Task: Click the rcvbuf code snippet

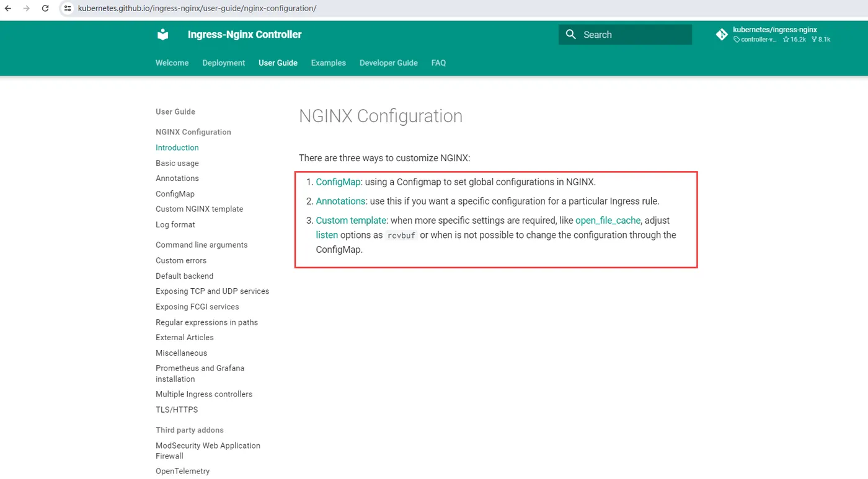Action: tap(401, 235)
